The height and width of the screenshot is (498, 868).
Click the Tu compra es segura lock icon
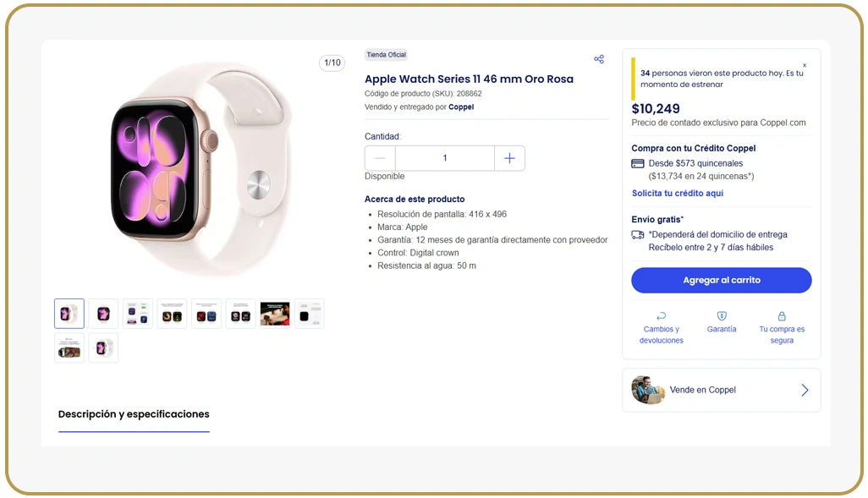point(782,315)
